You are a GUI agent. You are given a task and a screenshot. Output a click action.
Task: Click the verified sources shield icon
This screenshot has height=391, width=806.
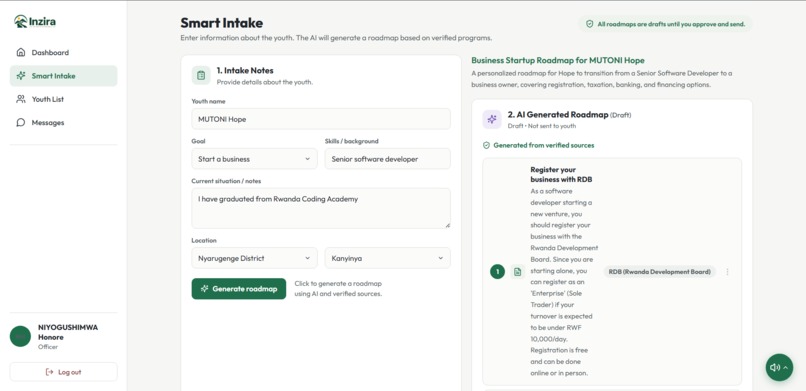point(486,145)
